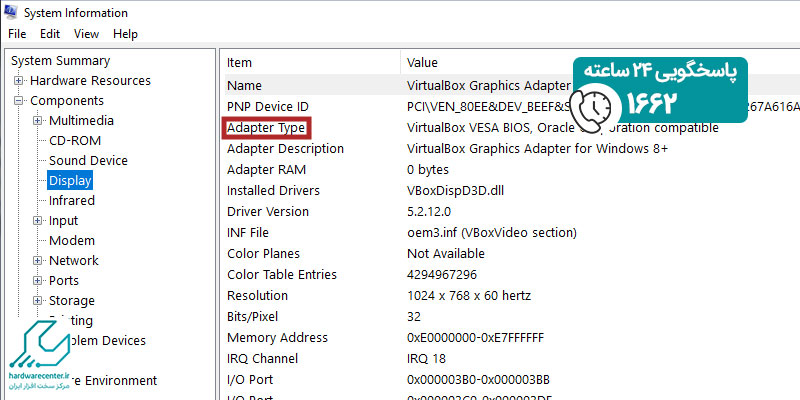Open the Help menu
The height and width of the screenshot is (400, 800).
click(x=125, y=34)
